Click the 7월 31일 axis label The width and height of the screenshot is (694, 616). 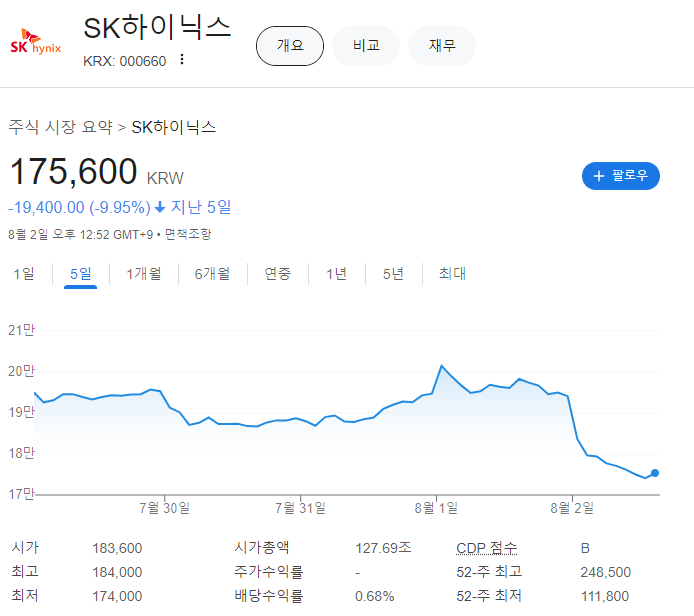[x=300, y=508]
